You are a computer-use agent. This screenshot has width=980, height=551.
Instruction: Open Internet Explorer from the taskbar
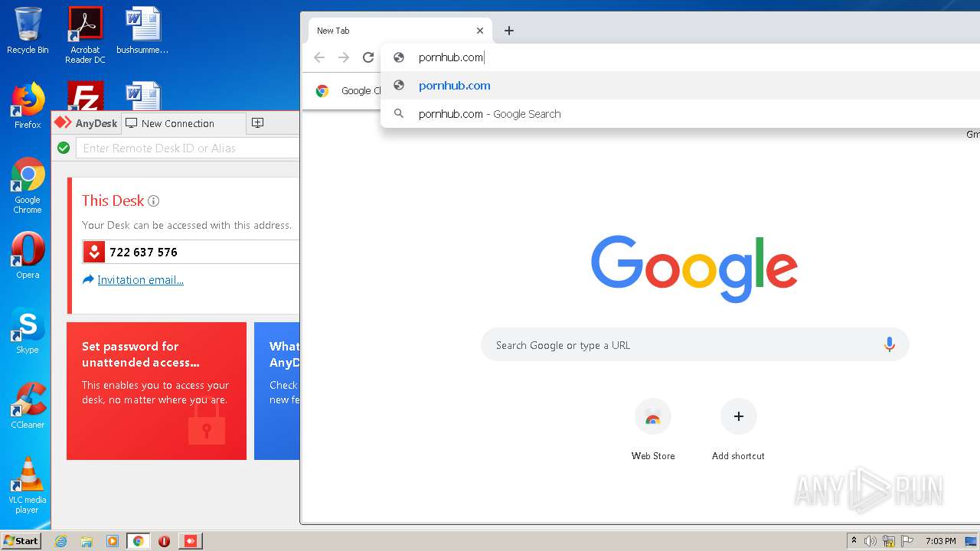tap(61, 541)
